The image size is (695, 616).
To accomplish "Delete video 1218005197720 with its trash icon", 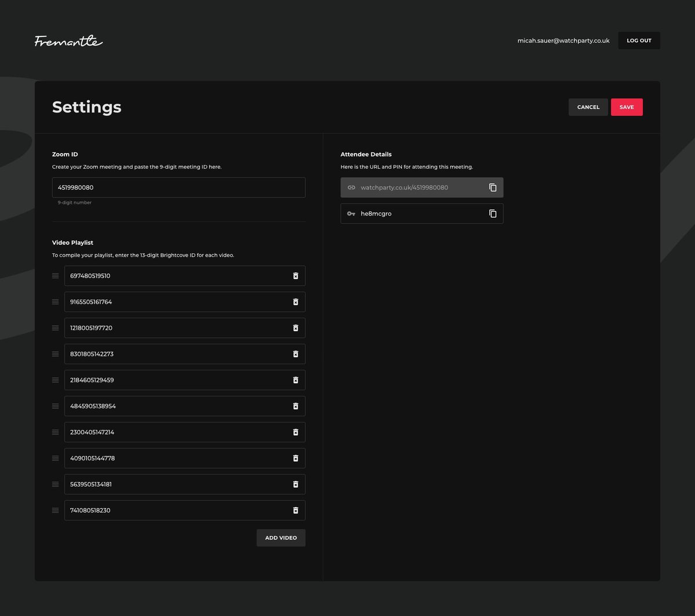I will 295,328.
